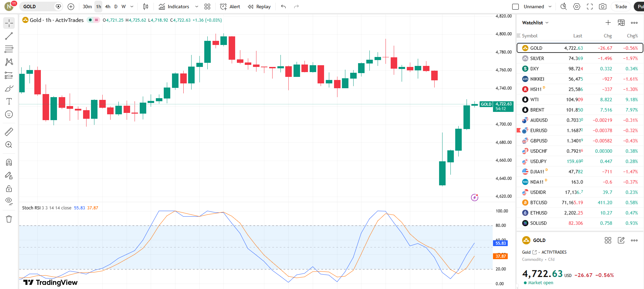Select the ruler measure tool
644x289 pixels.
[9, 132]
